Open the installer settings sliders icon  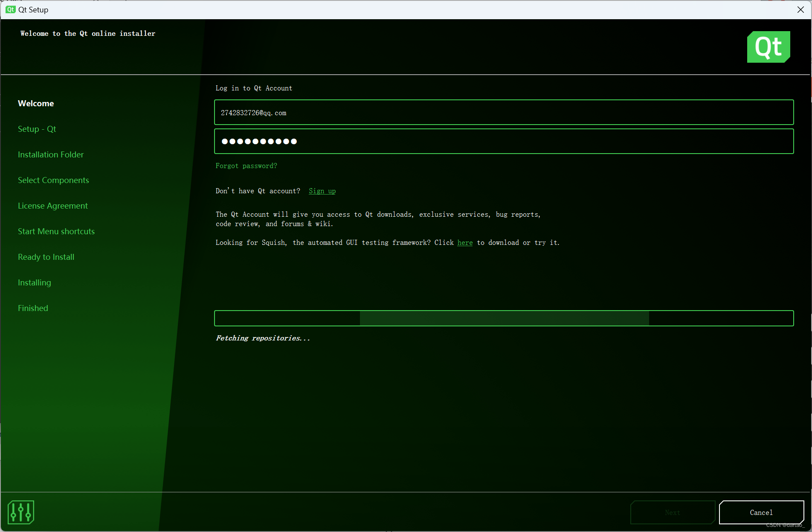point(21,512)
